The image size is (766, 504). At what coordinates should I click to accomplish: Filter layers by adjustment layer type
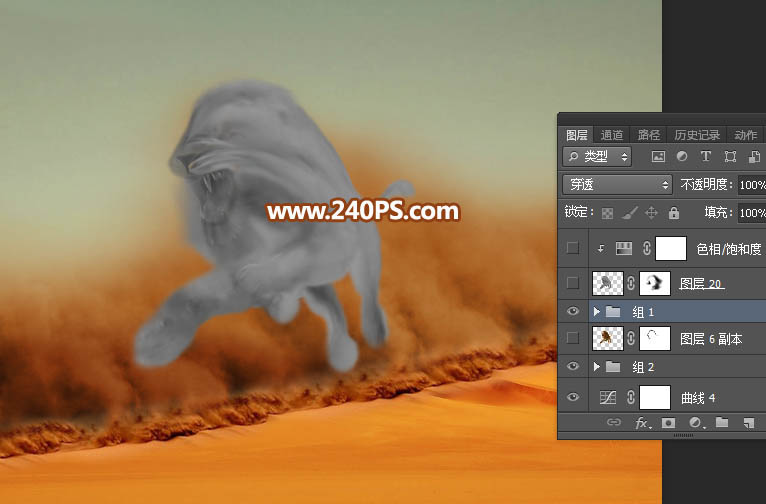pyautogui.click(x=682, y=156)
